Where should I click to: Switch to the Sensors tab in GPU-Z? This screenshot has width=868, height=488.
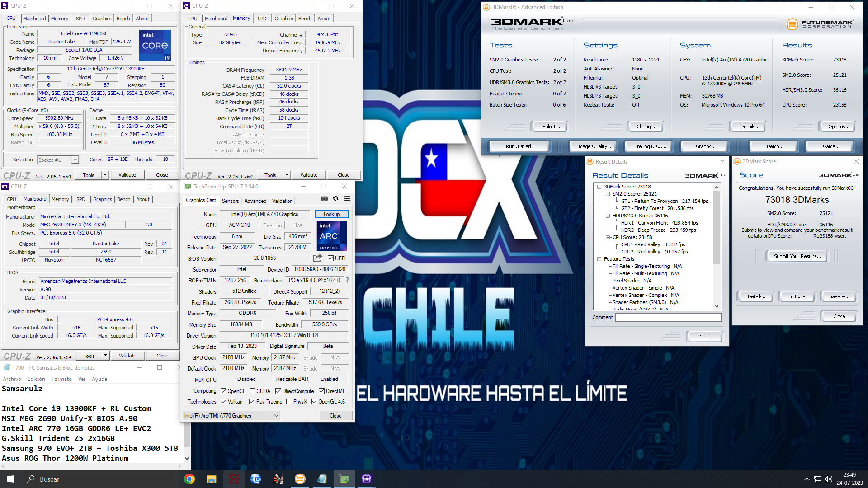[x=230, y=201]
